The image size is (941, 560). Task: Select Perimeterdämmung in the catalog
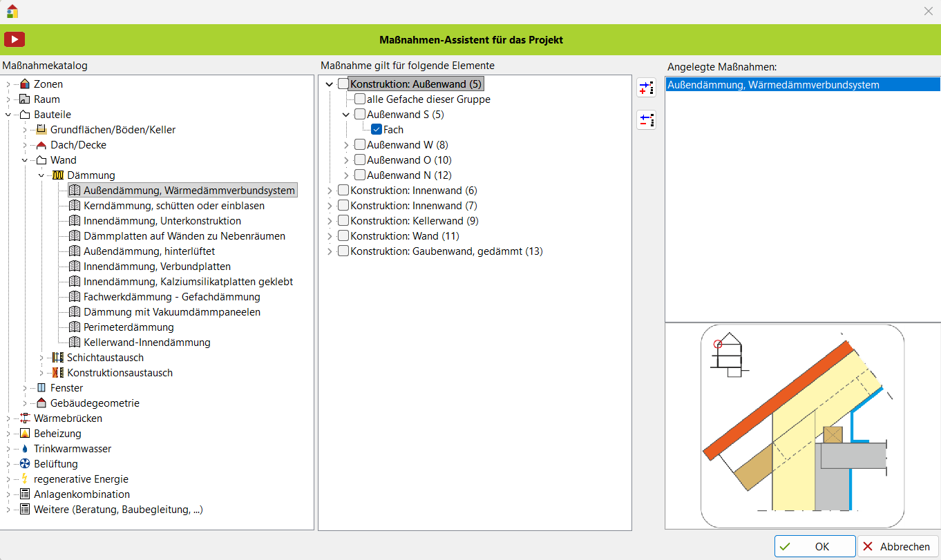point(129,327)
